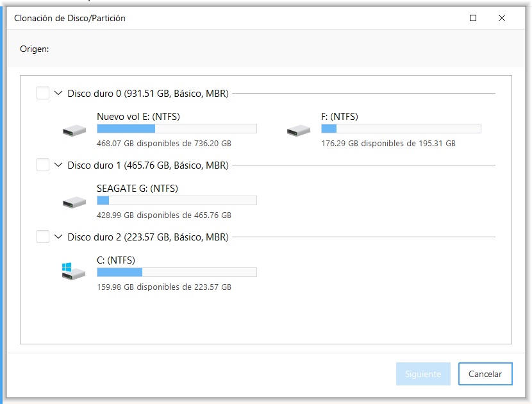Click the SEAGATE G: drive icon
This screenshot has height=404, width=532.
pos(74,203)
